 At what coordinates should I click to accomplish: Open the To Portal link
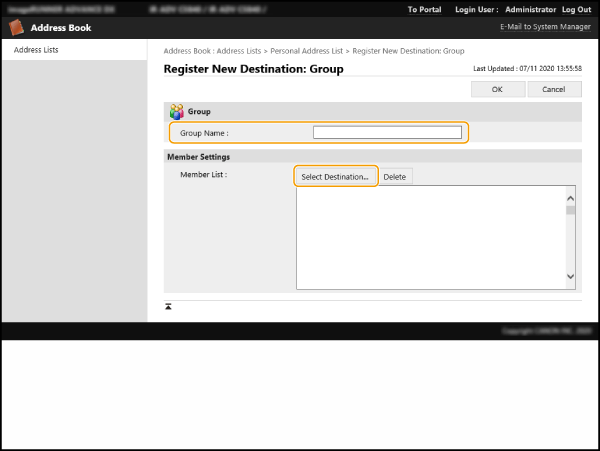click(x=424, y=10)
